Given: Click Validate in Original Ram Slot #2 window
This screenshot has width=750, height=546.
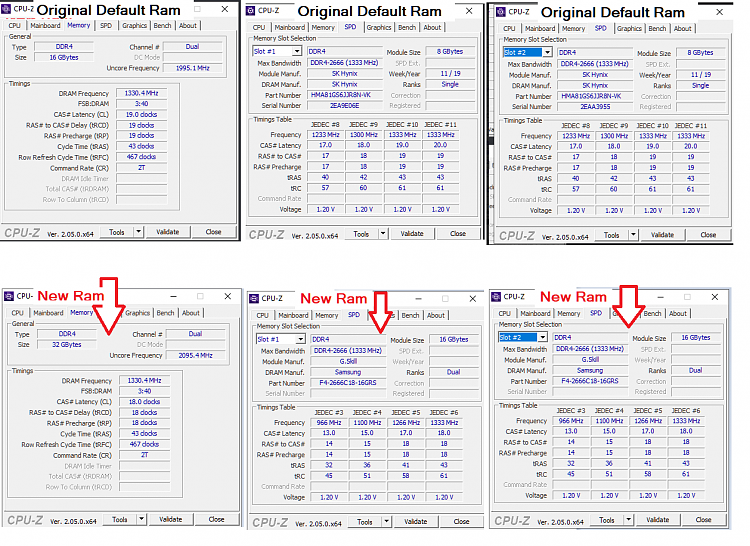Looking at the screenshot, I should (662, 235).
